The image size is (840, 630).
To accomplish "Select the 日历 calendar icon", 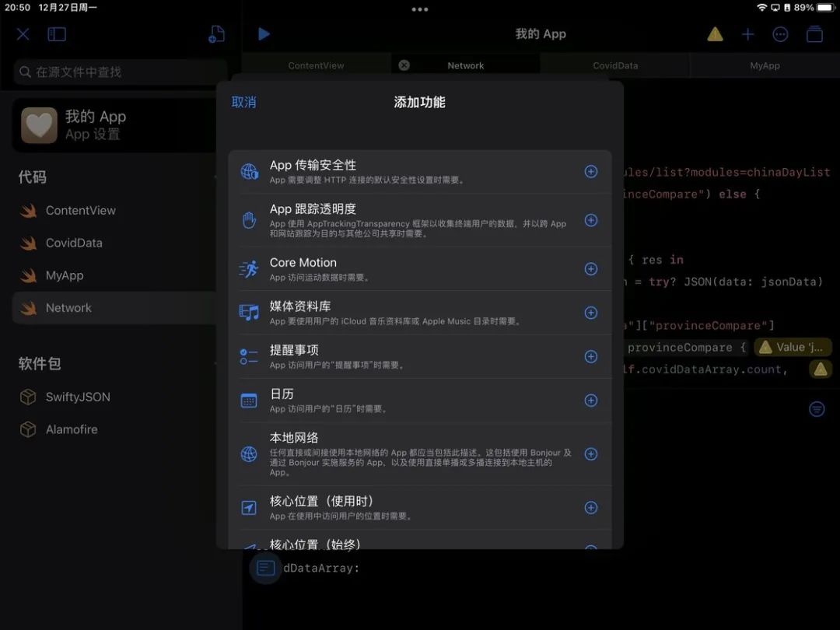I will (249, 401).
